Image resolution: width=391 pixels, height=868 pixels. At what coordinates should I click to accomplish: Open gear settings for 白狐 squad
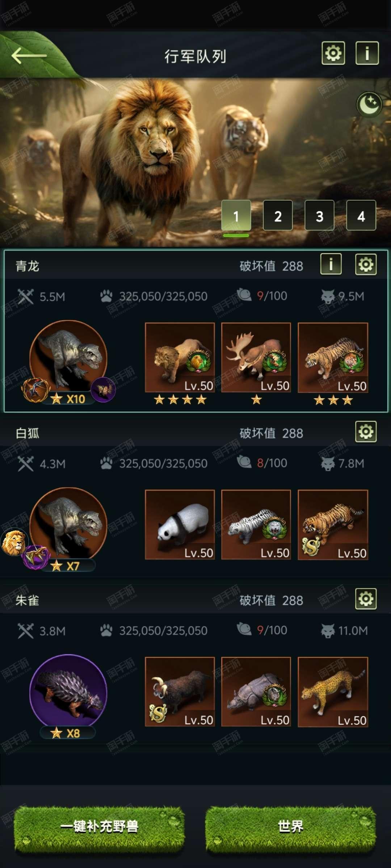click(366, 431)
